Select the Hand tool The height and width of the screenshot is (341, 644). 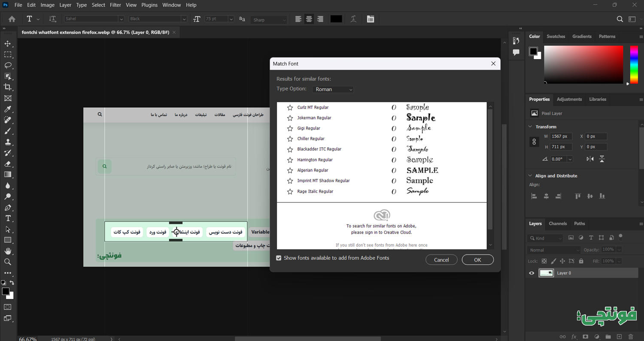pyautogui.click(x=8, y=251)
